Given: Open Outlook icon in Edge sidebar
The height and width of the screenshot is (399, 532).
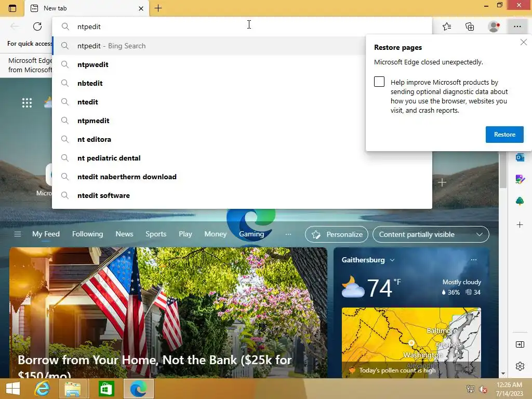Looking at the screenshot, I should [x=520, y=157].
